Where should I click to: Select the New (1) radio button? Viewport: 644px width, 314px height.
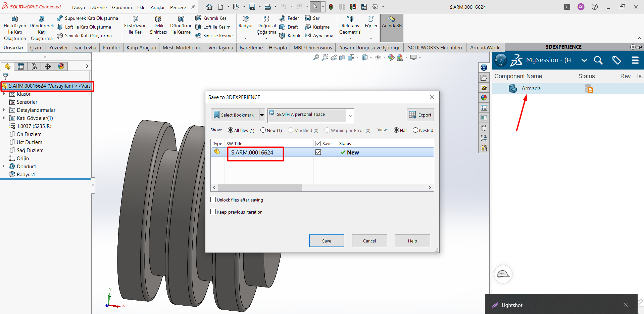tap(263, 130)
